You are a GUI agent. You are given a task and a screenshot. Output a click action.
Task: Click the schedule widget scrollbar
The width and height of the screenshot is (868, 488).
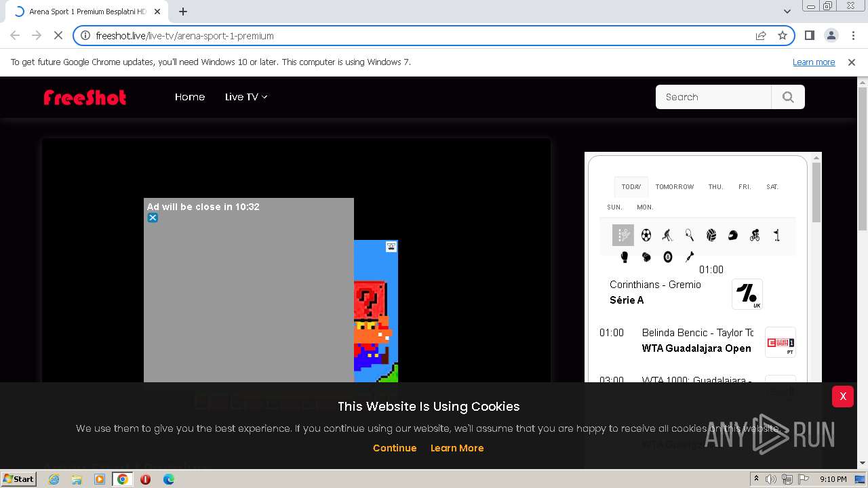coord(816,193)
